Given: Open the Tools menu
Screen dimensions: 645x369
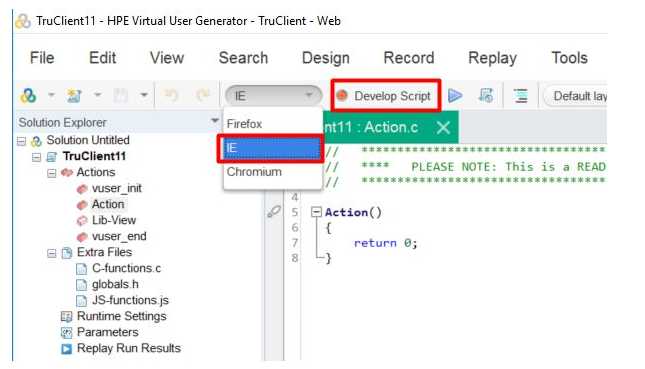Looking at the screenshot, I should [569, 58].
